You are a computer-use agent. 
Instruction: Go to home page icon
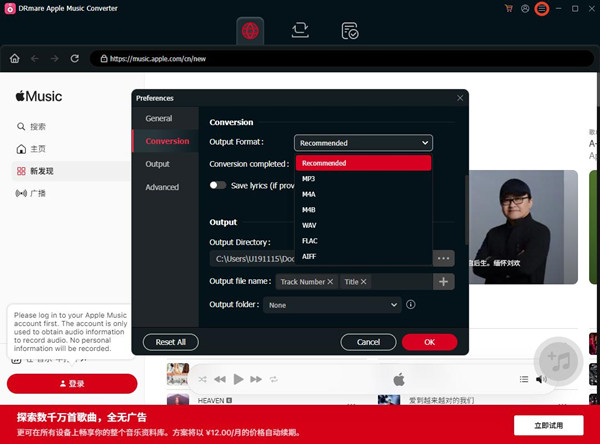(x=15, y=59)
